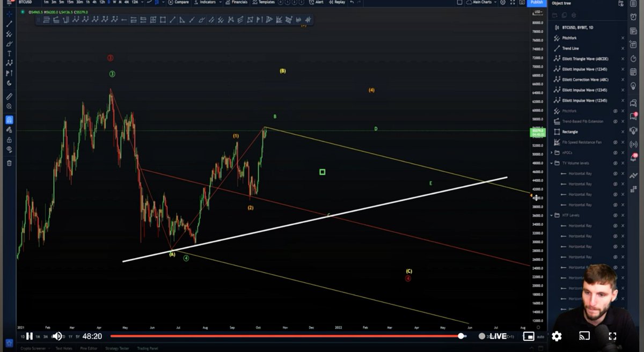This screenshot has height=352, width=644.
Task: Select the ruler measure tool
Action: 9,97
